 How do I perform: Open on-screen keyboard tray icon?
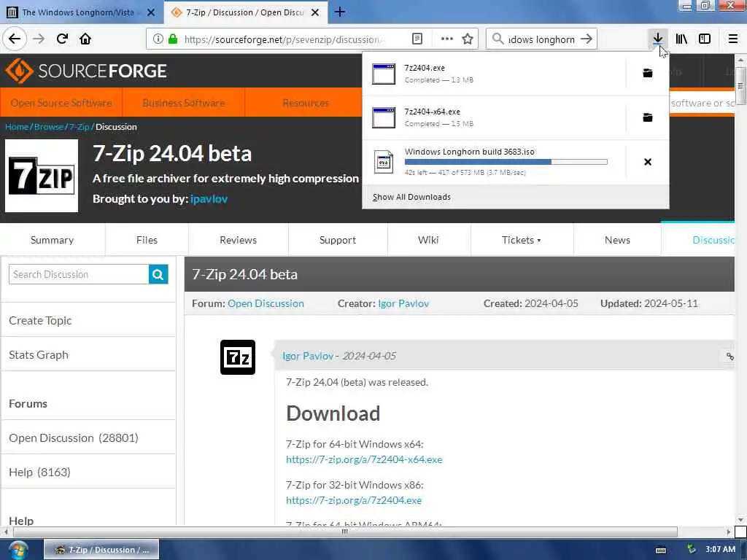661,550
